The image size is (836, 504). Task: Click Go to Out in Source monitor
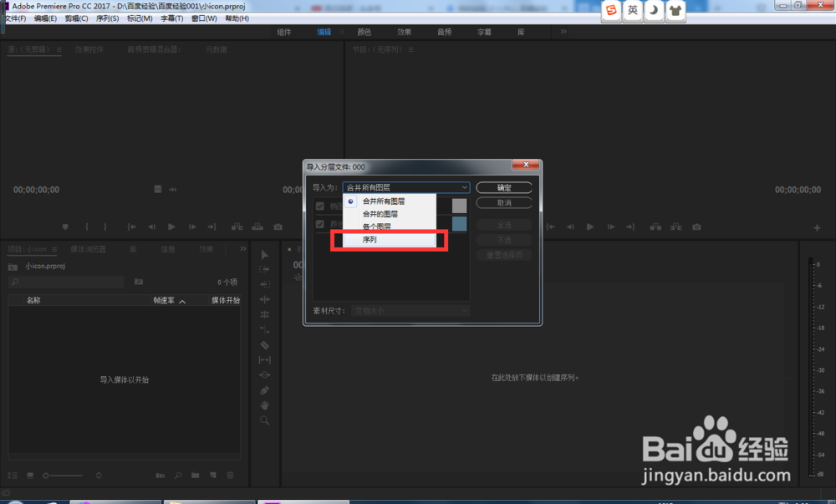(212, 227)
